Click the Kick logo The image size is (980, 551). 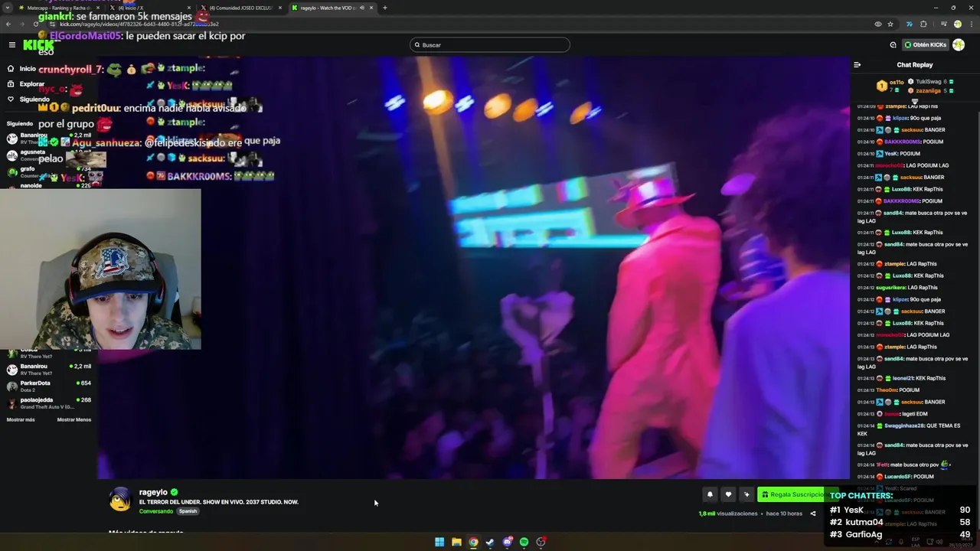coord(38,45)
